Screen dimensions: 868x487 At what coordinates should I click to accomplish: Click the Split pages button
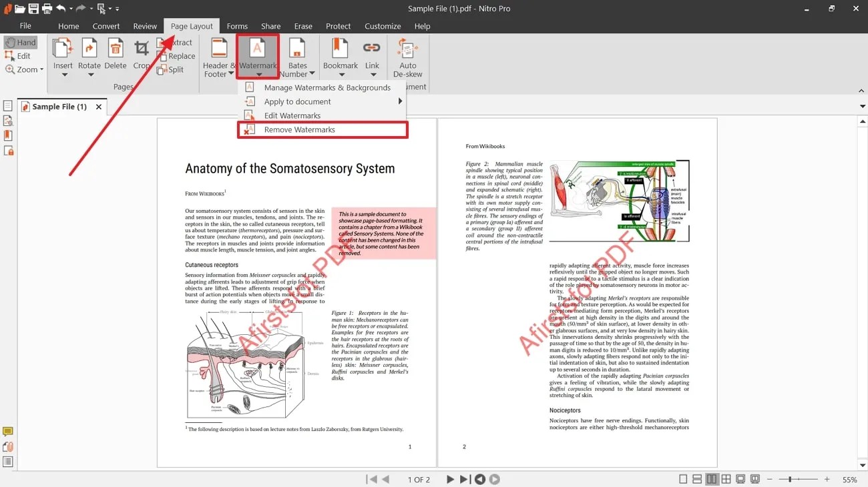pyautogui.click(x=170, y=69)
